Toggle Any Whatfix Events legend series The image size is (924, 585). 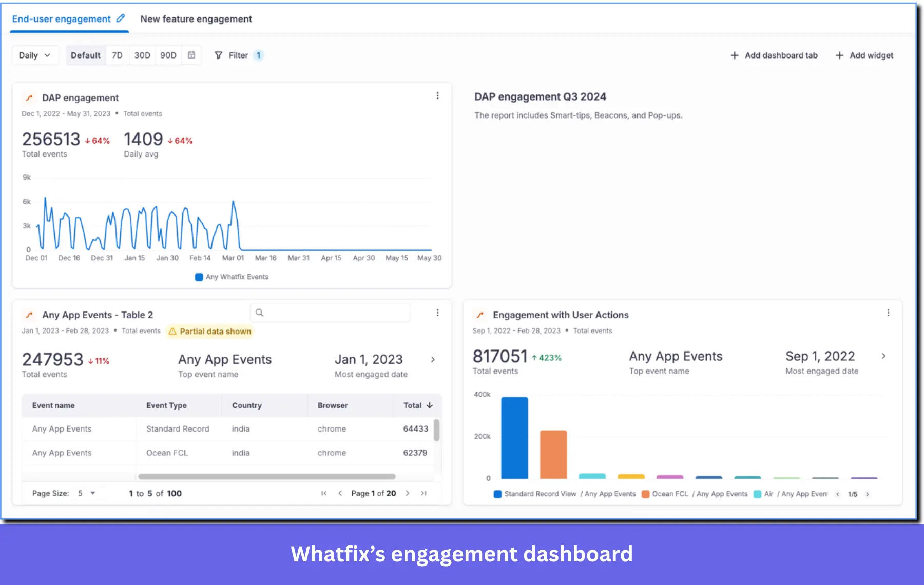(232, 277)
